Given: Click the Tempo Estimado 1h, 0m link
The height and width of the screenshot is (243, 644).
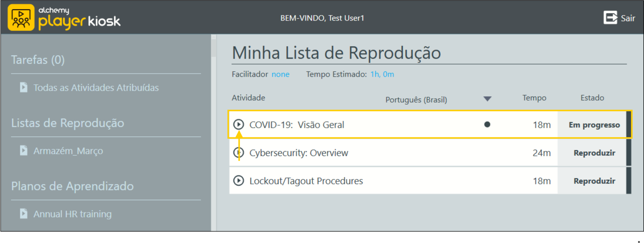Looking at the screenshot, I should tap(382, 74).
